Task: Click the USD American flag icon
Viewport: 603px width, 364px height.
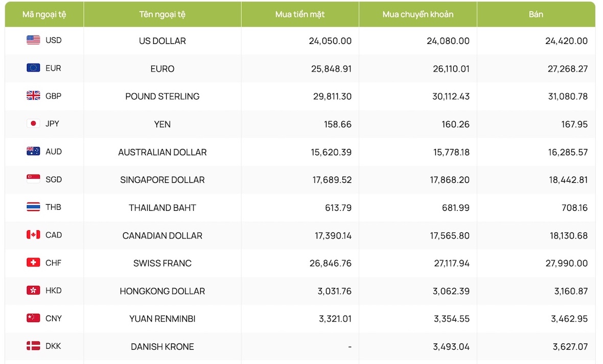Action: point(33,40)
